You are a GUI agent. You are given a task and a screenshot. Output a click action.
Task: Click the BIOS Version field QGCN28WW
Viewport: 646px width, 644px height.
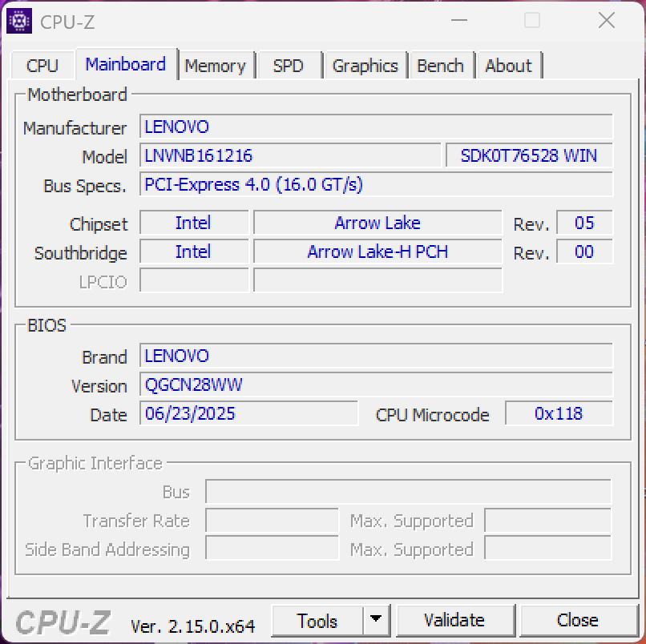point(376,384)
